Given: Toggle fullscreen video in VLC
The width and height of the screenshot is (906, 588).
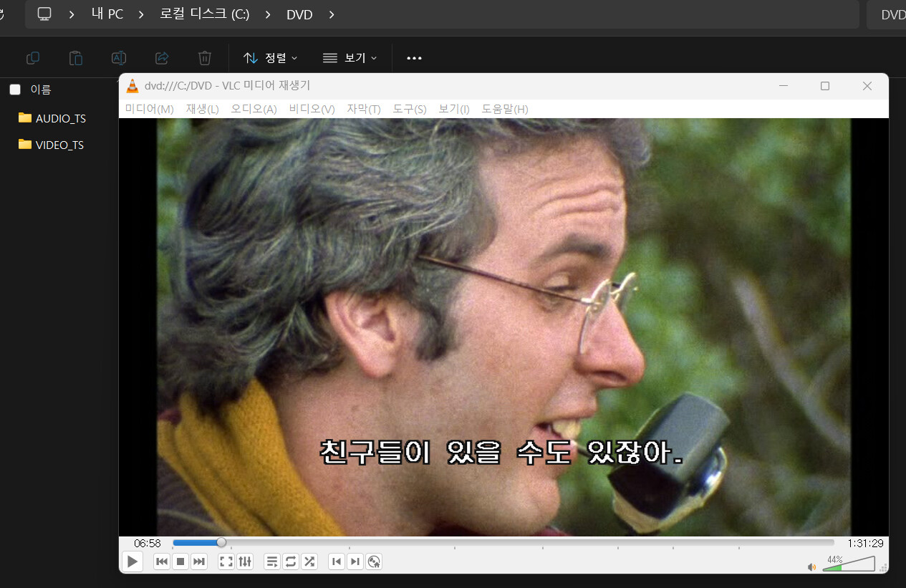Looking at the screenshot, I should 226,562.
